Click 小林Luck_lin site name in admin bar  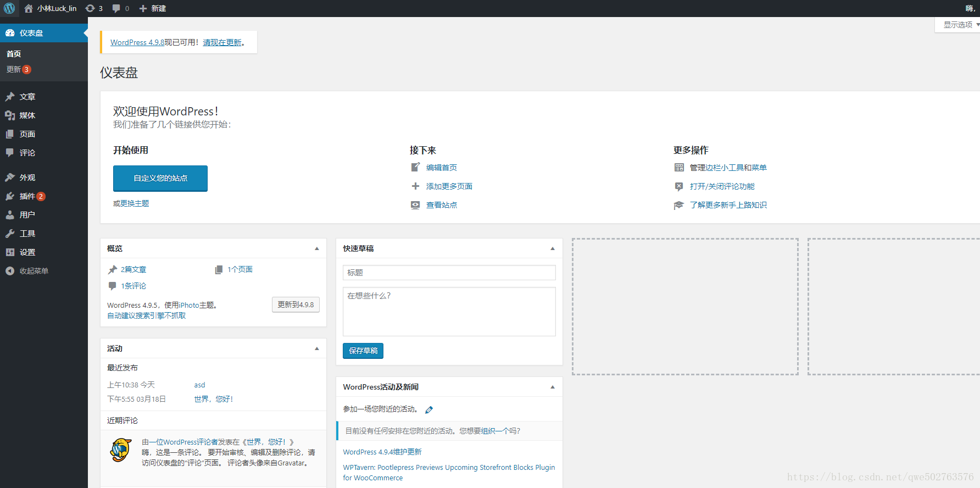point(57,8)
